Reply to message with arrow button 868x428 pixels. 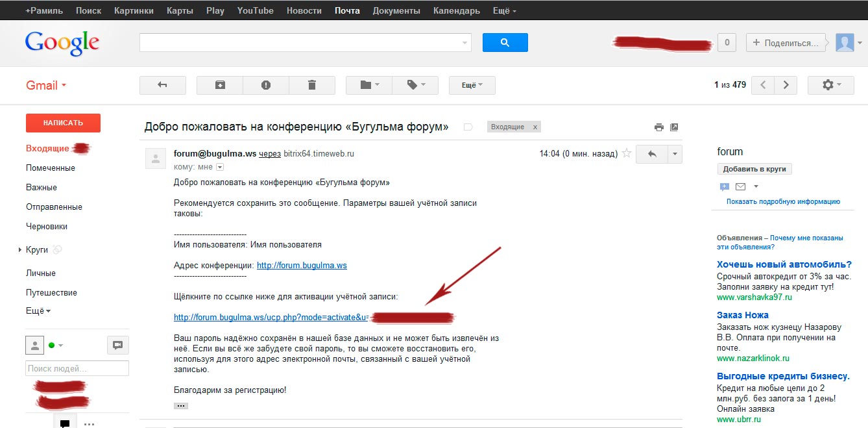[x=652, y=154]
